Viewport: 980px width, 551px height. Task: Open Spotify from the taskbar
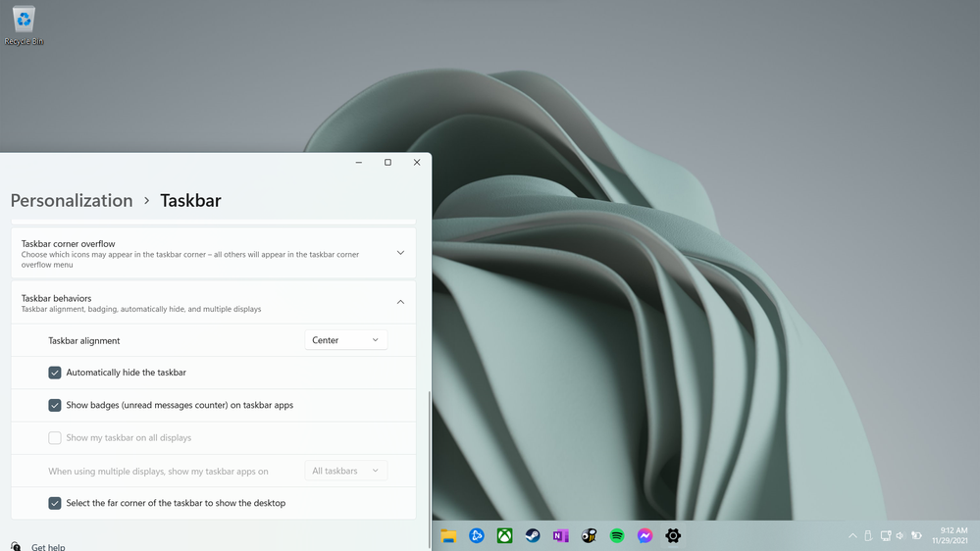[617, 536]
